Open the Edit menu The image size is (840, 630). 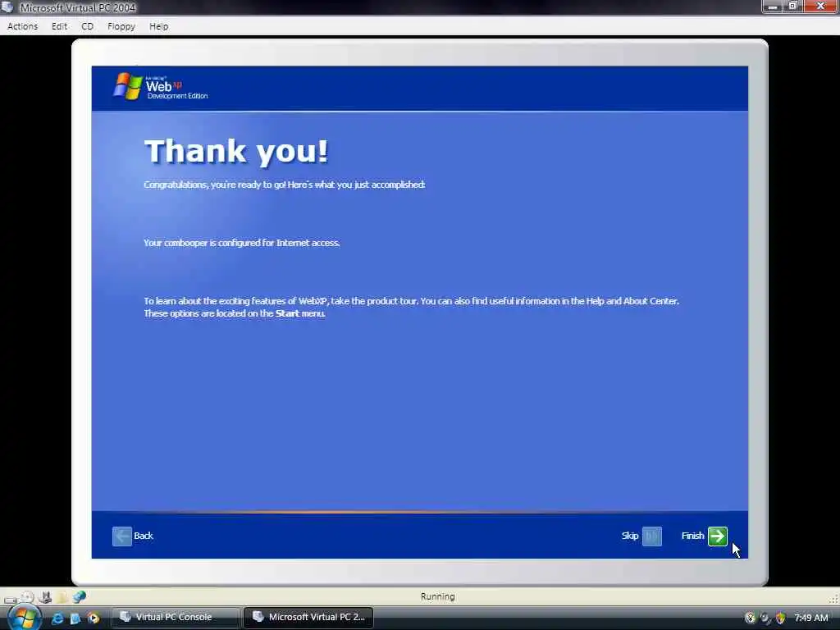[x=59, y=26]
